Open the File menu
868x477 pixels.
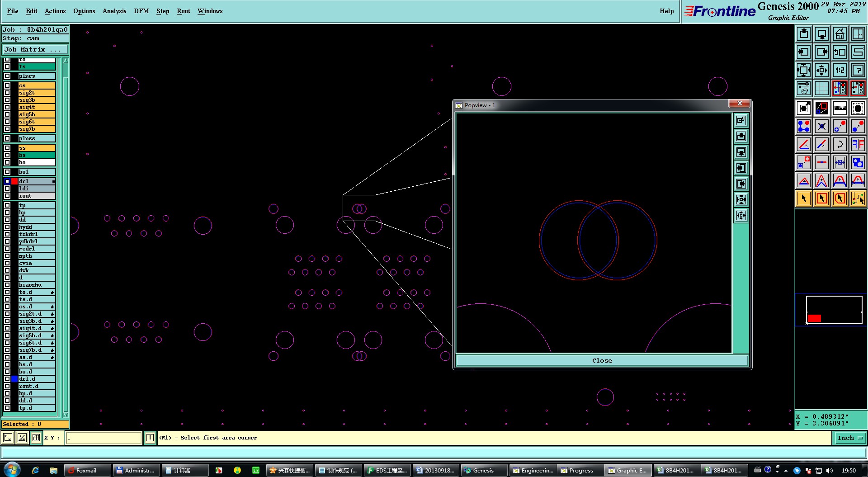pos(13,11)
